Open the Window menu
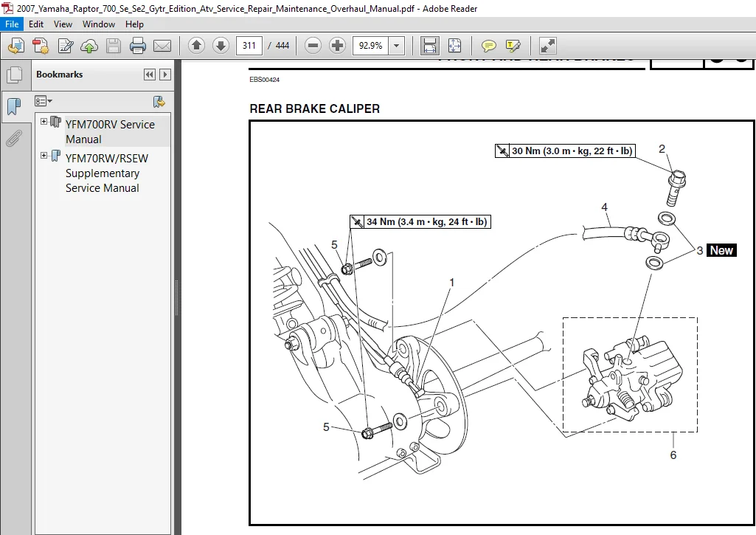Image resolution: width=756 pixels, height=535 pixels. pyautogui.click(x=99, y=24)
